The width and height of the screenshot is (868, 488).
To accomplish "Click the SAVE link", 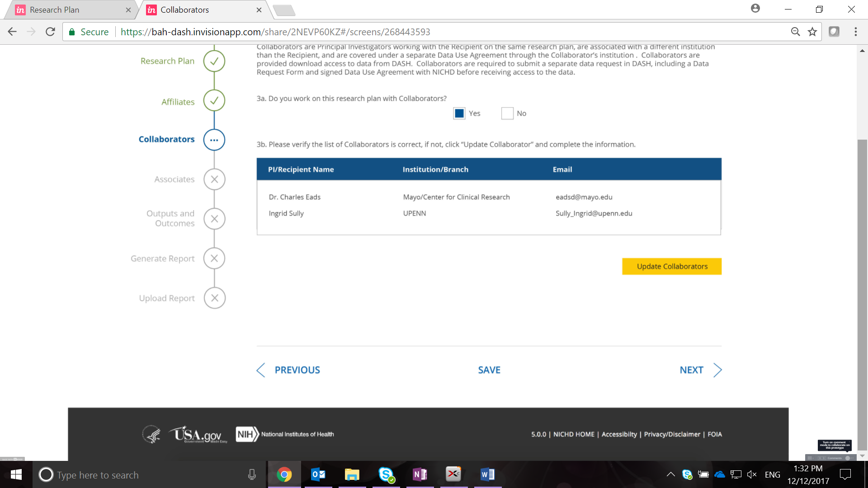I will pos(489,370).
